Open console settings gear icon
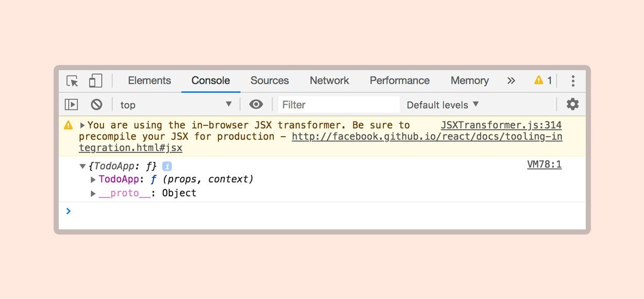The image size is (644, 299). click(x=572, y=105)
